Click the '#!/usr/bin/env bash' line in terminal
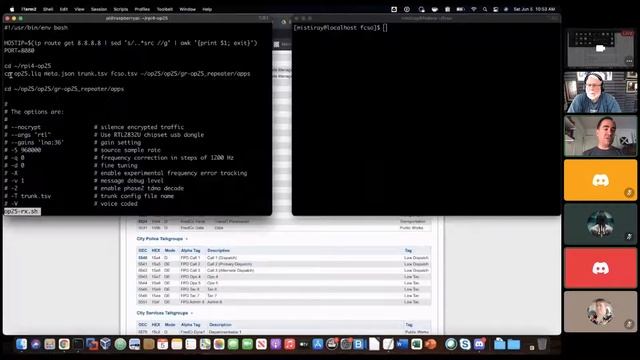Image resolution: width=640 pixels, height=360 pixels. point(36,27)
